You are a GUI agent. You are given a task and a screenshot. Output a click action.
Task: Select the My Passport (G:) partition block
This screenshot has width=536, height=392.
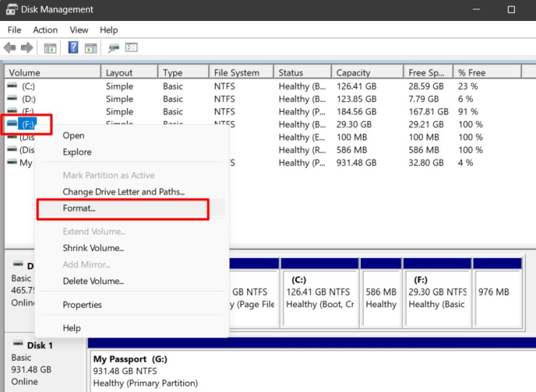point(290,370)
